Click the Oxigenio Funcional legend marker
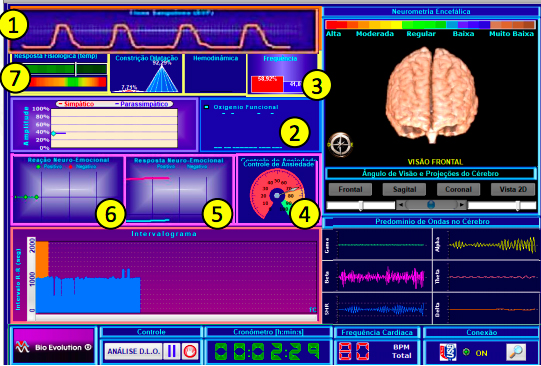 click(206, 107)
